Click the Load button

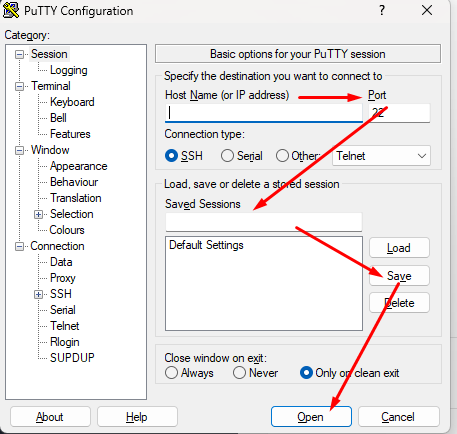click(x=399, y=248)
